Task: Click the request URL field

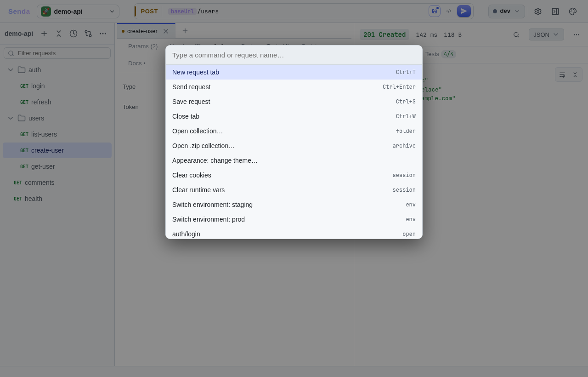Action: pyautogui.click(x=296, y=11)
